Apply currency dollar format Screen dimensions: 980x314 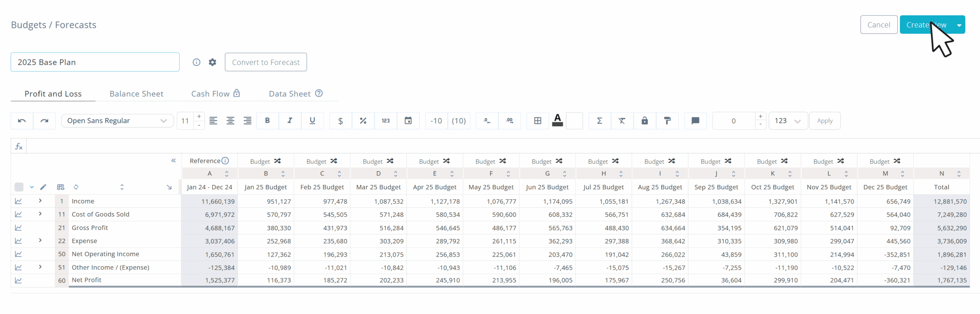(340, 121)
